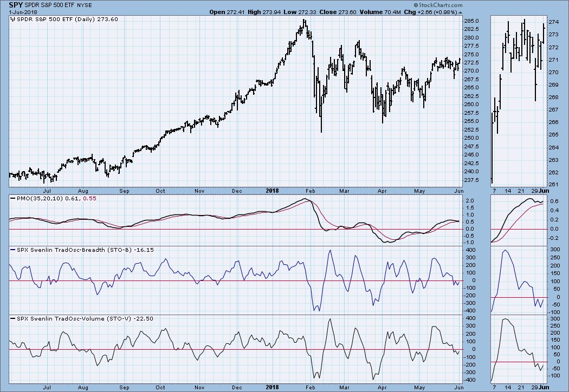The width and height of the screenshot is (569, 392).
Task: Click the 277.5 price axis label
Action: (x=471, y=46)
